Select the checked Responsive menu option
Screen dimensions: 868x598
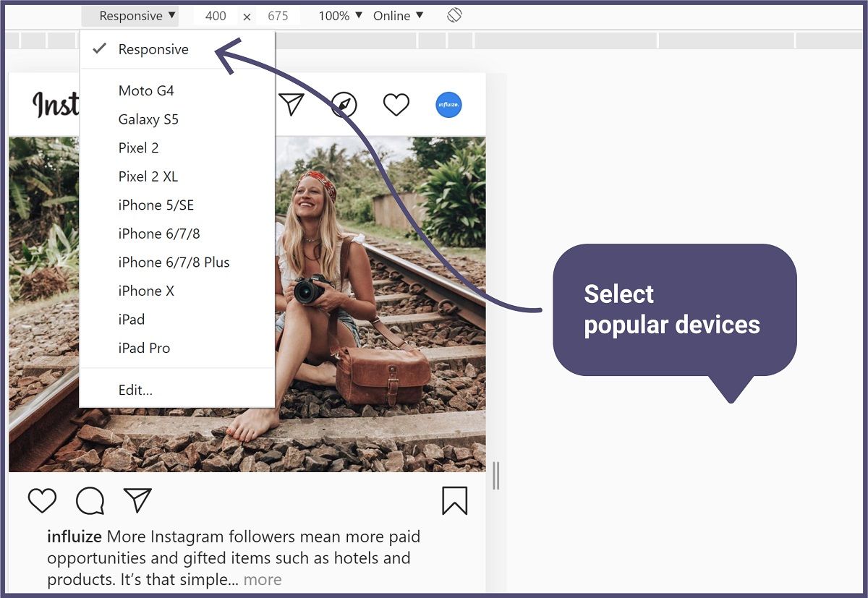(177, 49)
